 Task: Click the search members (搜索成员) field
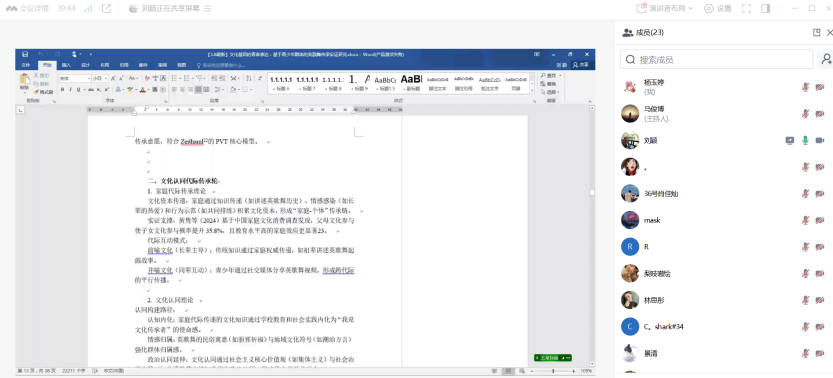(x=716, y=59)
